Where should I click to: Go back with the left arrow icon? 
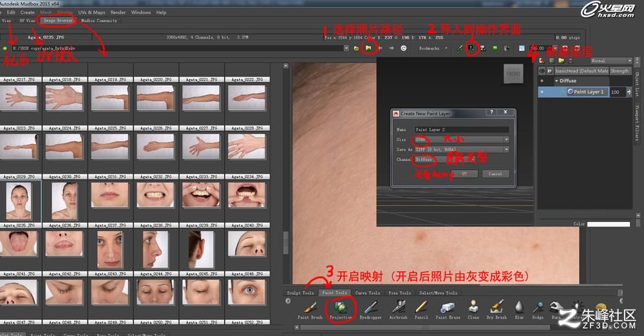(x=381, y=48)
